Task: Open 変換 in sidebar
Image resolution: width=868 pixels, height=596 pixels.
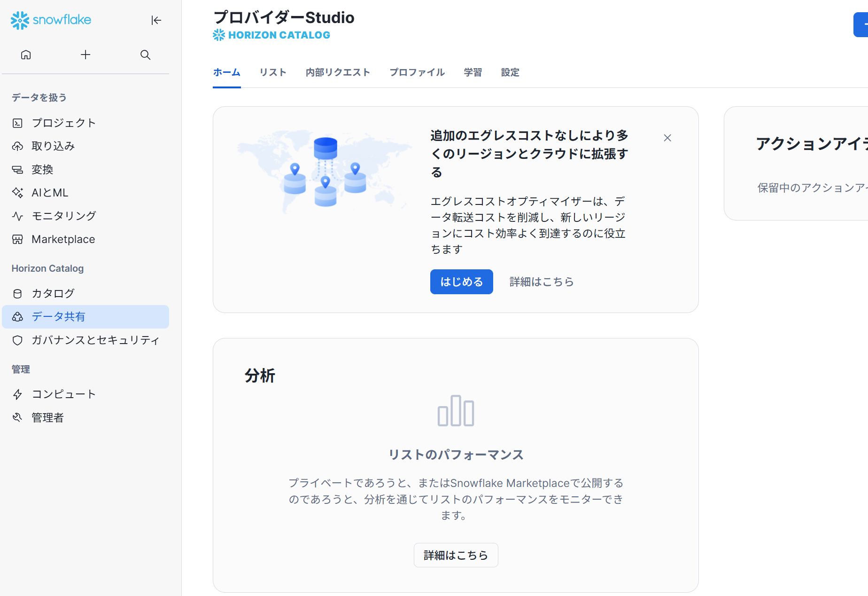Action: click(85, 170)
